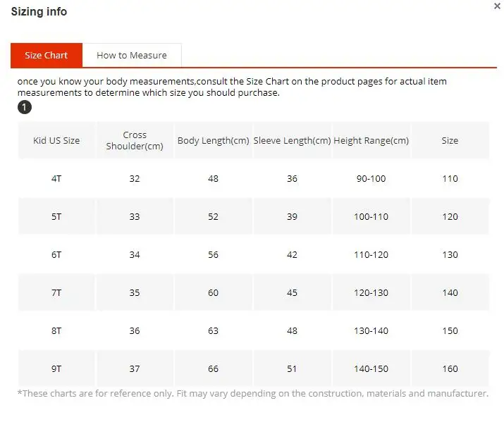Click the Kid US Size column header
The image size is (504, 441).
(56, 140)
